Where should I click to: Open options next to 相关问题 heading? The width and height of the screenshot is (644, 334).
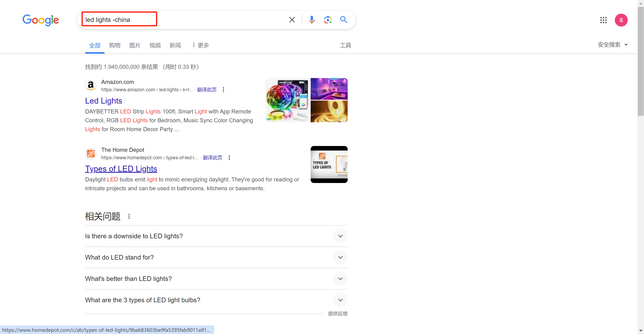(129, 216)
